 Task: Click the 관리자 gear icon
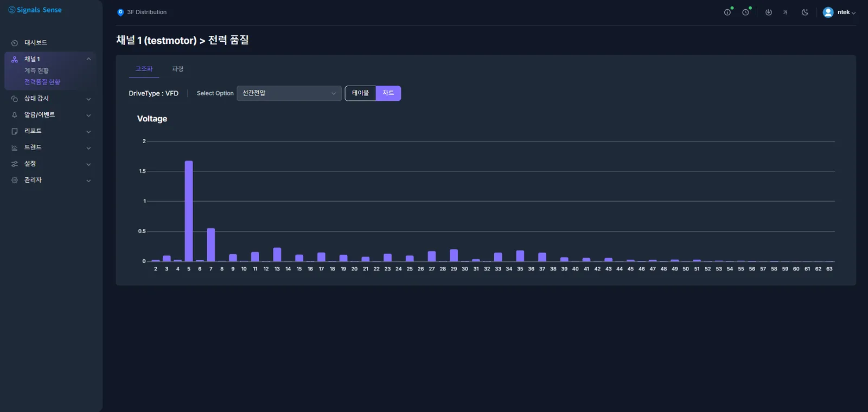[x=15, y=180]
